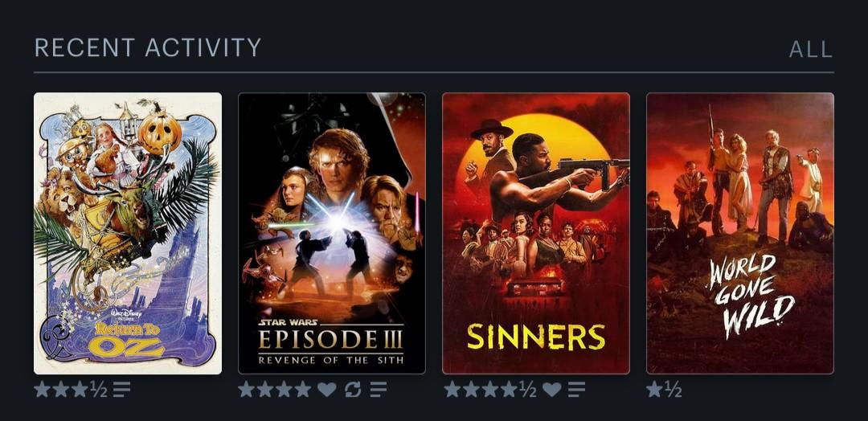Click the heart icon under Sinners

click(x=551, y=390)
